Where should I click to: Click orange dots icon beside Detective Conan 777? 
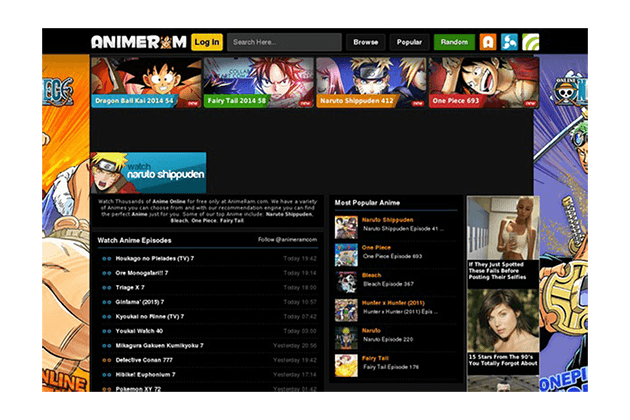(x=106, y=360)
